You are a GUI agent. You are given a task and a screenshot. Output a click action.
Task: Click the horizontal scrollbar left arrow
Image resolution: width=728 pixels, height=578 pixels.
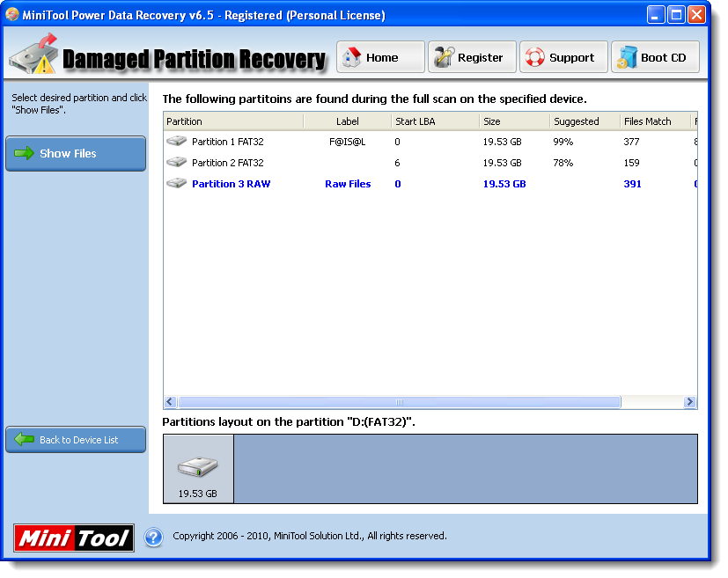click(x=170, y=402)
